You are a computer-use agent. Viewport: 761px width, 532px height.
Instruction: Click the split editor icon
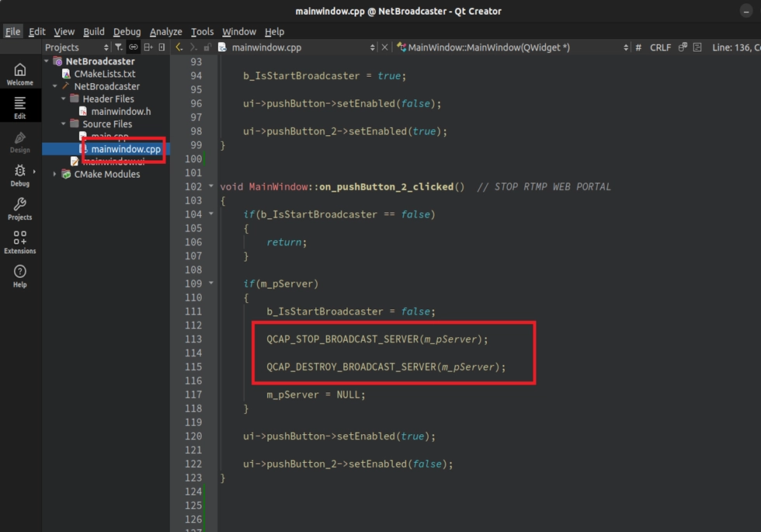tap(683, 47)
